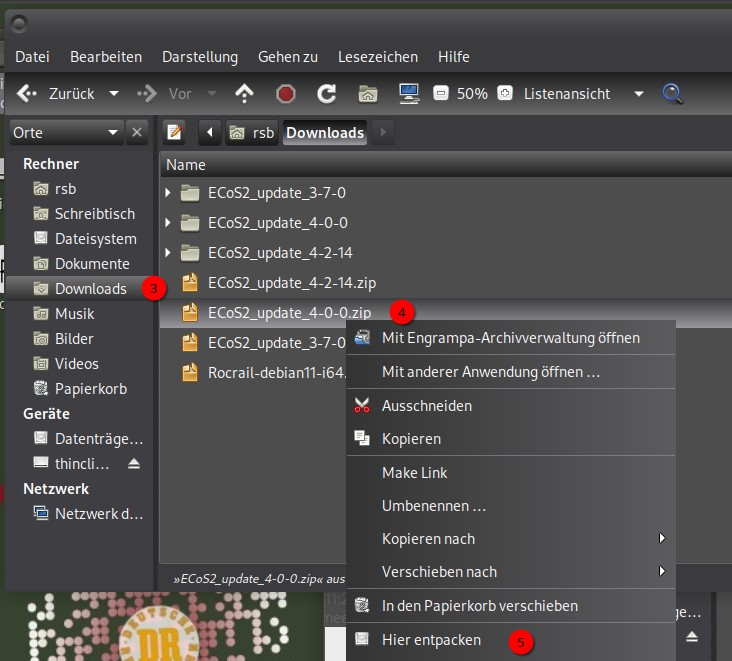Expand the ECoS2_update_3-7-0 folder

168,192
